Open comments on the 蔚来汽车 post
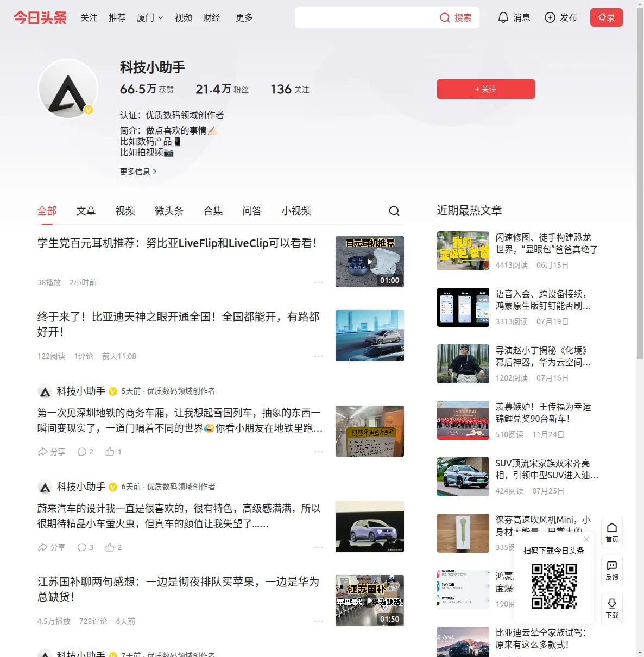 (85, 547)
